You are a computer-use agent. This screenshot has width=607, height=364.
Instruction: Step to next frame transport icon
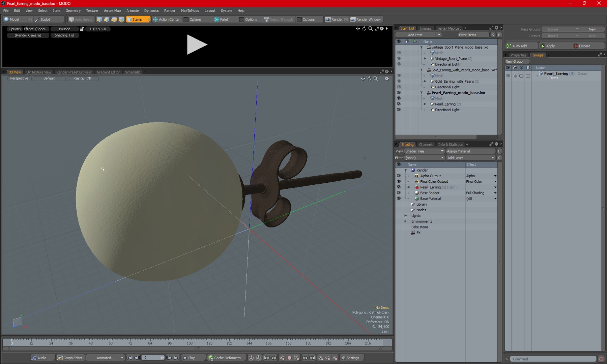point(169,358)
